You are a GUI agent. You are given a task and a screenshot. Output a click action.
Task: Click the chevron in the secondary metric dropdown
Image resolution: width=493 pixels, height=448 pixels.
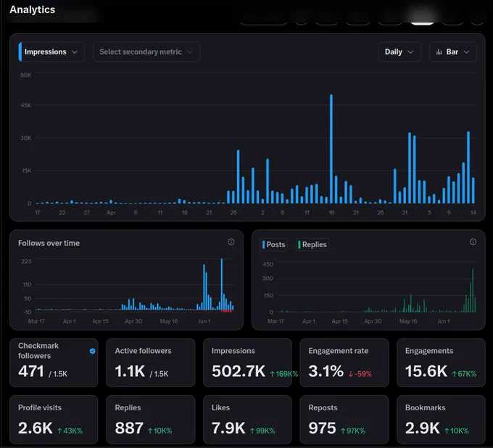[x=190, y=52]
